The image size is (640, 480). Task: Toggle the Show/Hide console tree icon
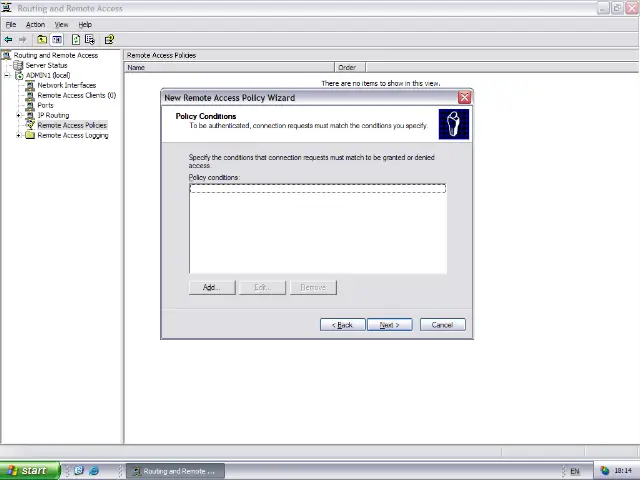click(57, 40)
